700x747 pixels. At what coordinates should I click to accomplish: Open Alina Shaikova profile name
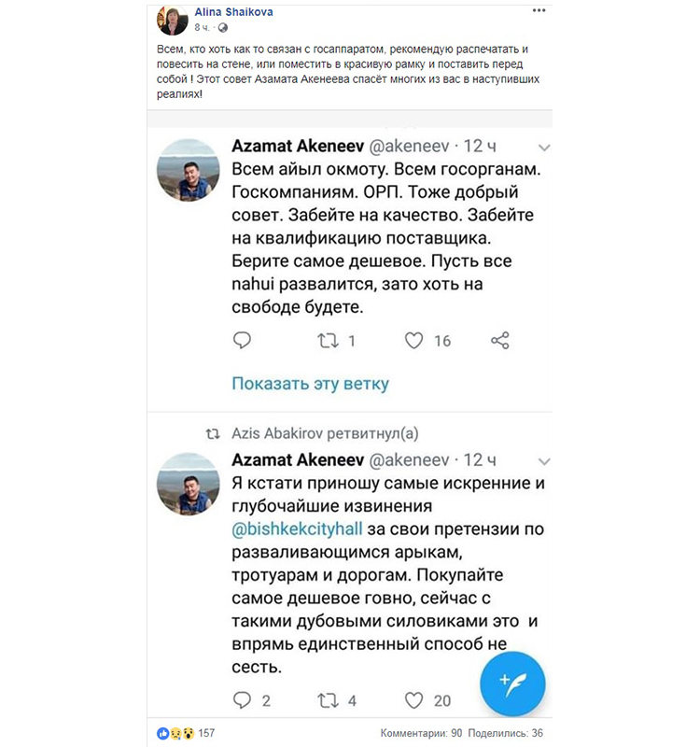227,11
